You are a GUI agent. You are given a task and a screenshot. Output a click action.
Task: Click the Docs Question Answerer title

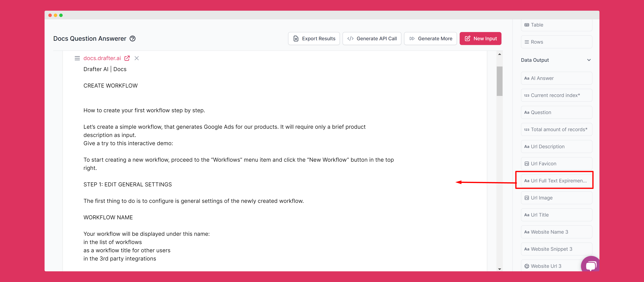click(x=90, y=38)
